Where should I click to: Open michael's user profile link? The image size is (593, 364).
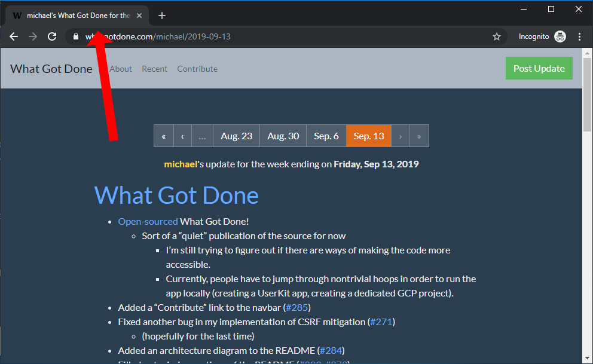(x=181, y=164)
